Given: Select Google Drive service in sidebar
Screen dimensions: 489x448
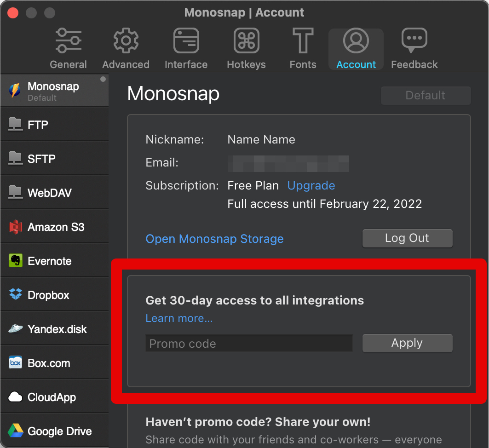Looking at the screenshot, I should 55,431.
